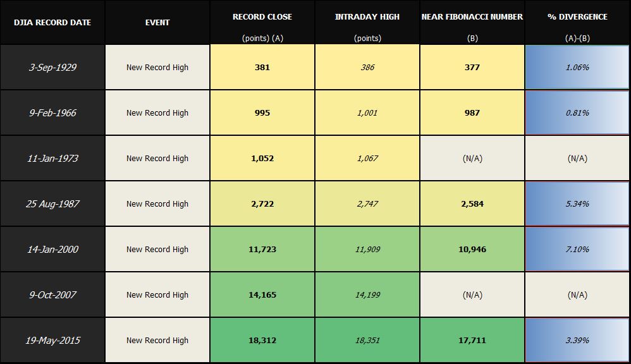The width and height of the screenshot is (631, 364).
Task: Select the INTRADAY HIGH column header
Action: 367,17
